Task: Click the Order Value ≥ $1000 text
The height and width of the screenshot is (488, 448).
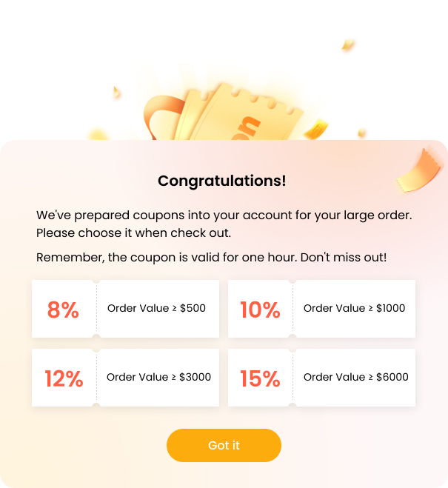Action: (354, 308)
